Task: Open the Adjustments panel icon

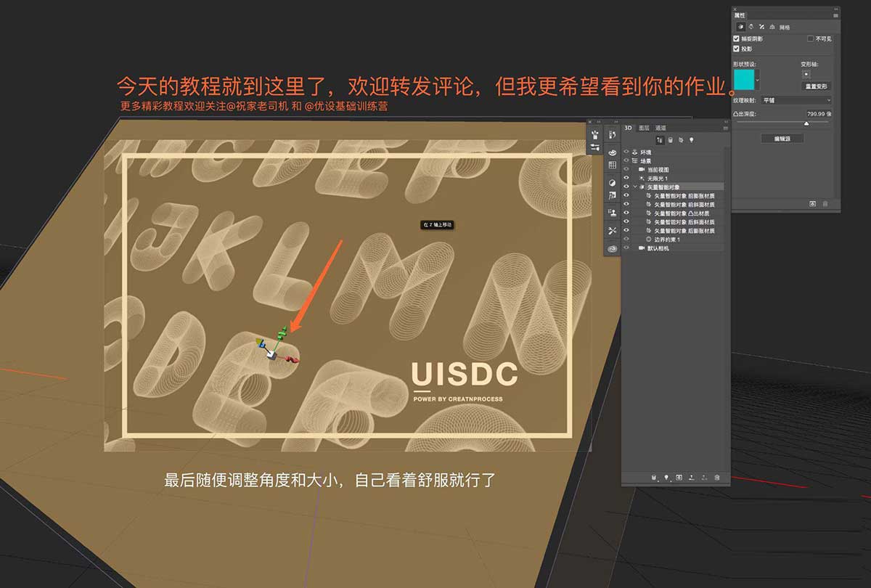Action: pyautogui.click(x=612, y=183)
